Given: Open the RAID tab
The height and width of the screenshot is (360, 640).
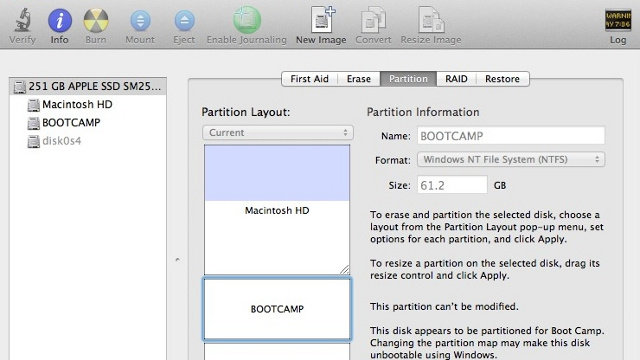Looking at the screenshot, I should click(x=456, y=79).
